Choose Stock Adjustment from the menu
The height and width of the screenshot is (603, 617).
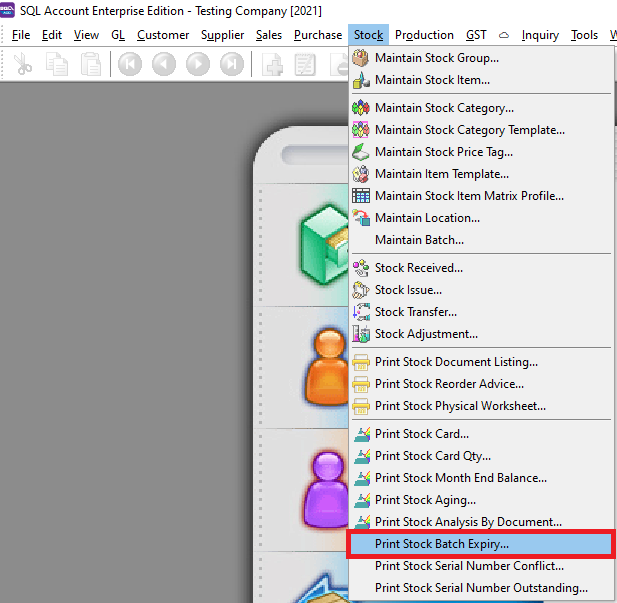point(426,334)
